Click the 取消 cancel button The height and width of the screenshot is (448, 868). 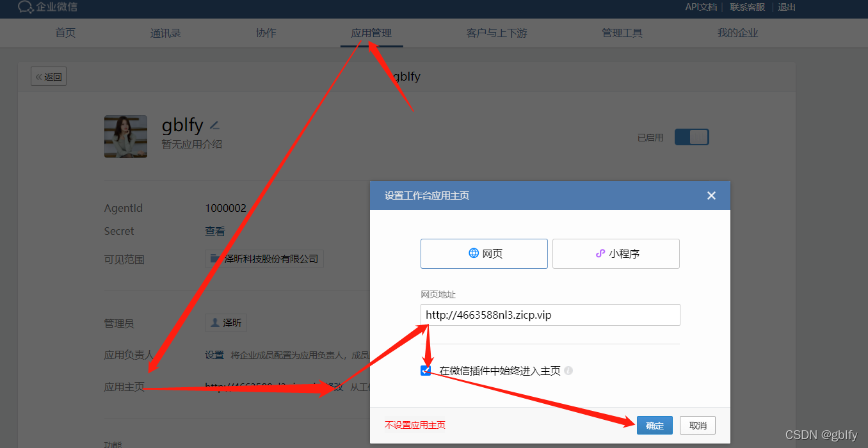[697, 425]
